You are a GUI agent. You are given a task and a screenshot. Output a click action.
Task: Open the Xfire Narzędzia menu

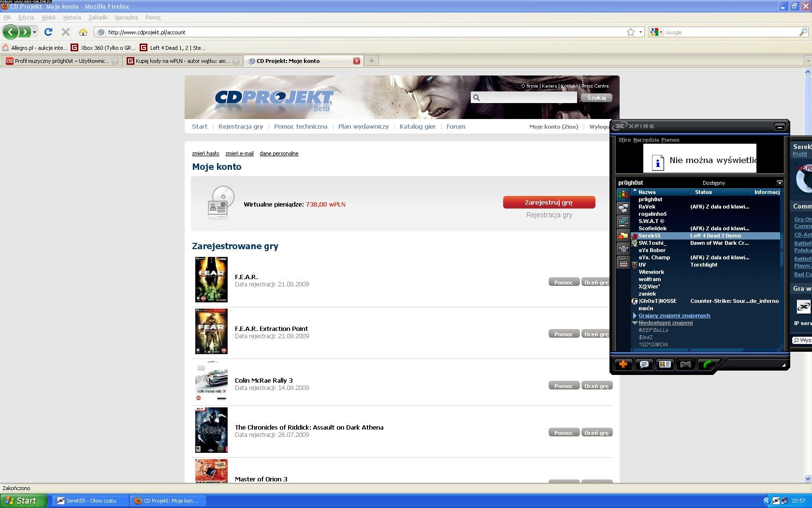coord(646,140)
